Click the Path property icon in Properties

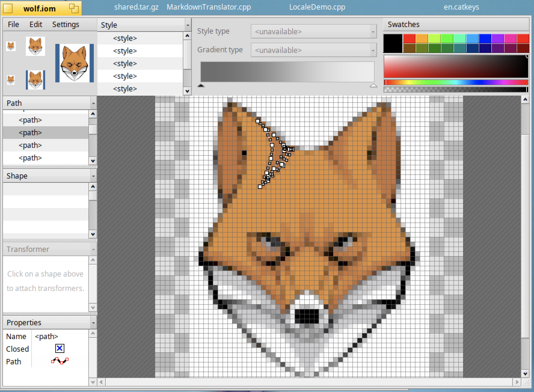60,361
